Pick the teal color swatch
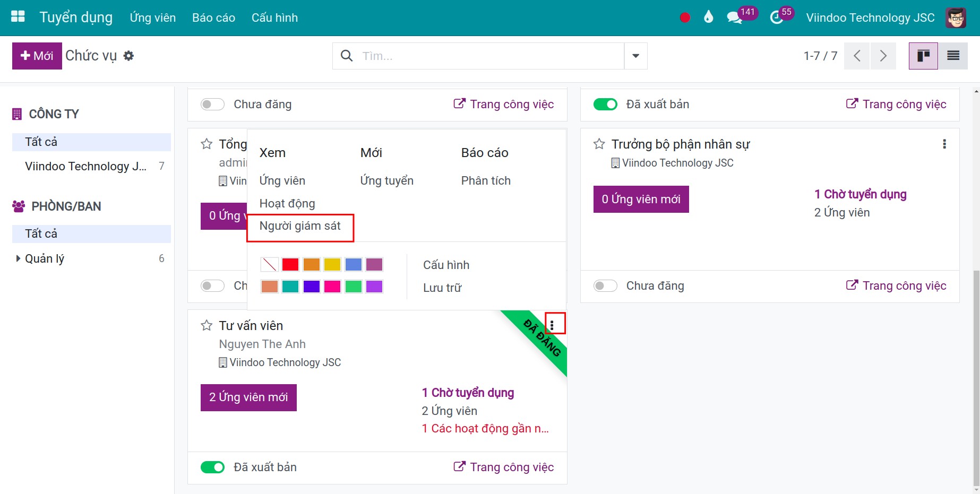Viewport: 980px width, 494px height. [290, 287]
